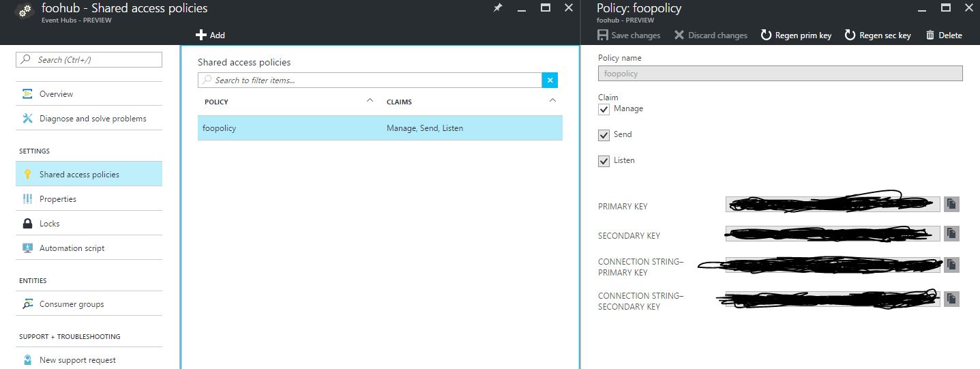This screenshot has width=980, height=369.
Task: Copy the primary key to clipboard
Action: tap(951, 204)
